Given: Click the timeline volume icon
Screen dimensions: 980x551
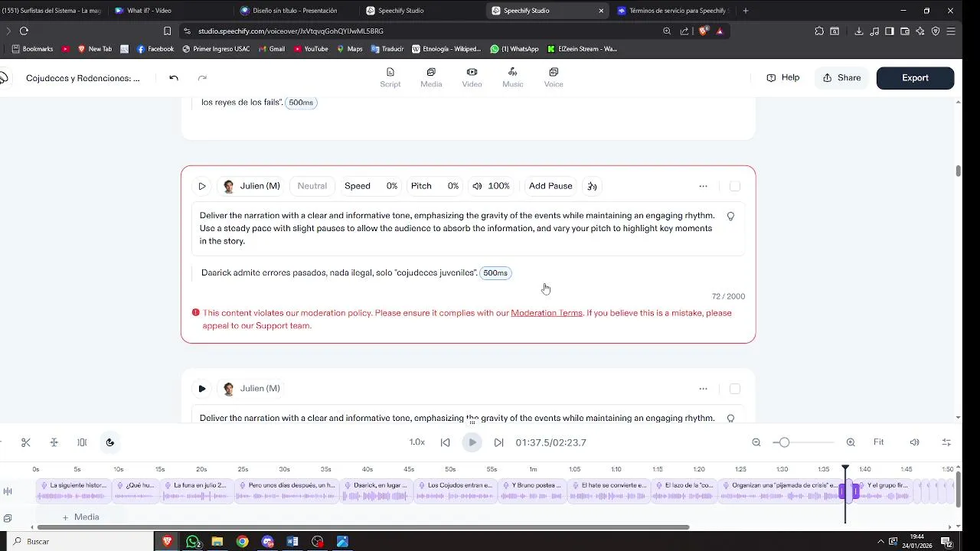Looking at the screenshot, I should click(x=914, y=442).
